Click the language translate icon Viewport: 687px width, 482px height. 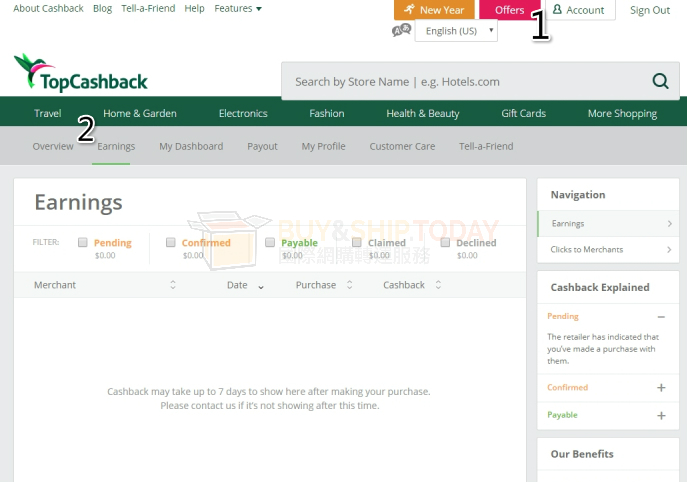click(x=402, y=31)
